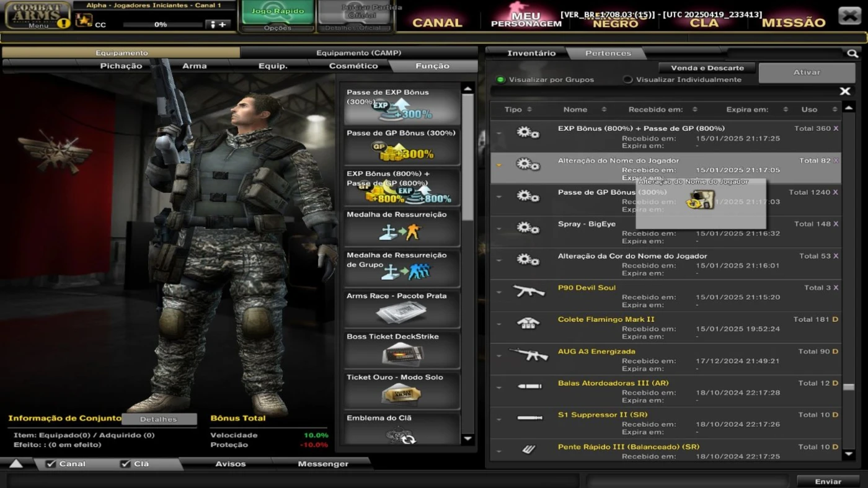Select Visualizar por Grupos radio button
868x488 pixels.
[x=500, y=80]
